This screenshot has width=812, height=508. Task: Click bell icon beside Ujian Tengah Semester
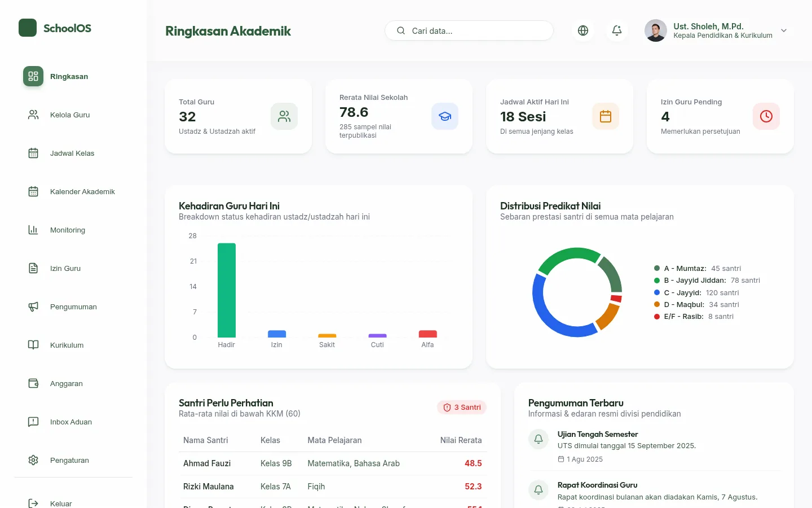point(539,439)
